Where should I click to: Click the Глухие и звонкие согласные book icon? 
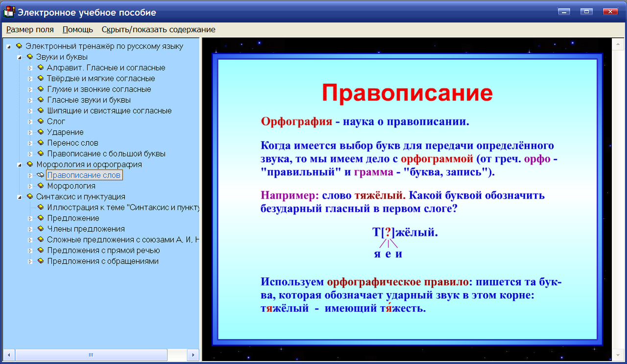tap(42, 89)
